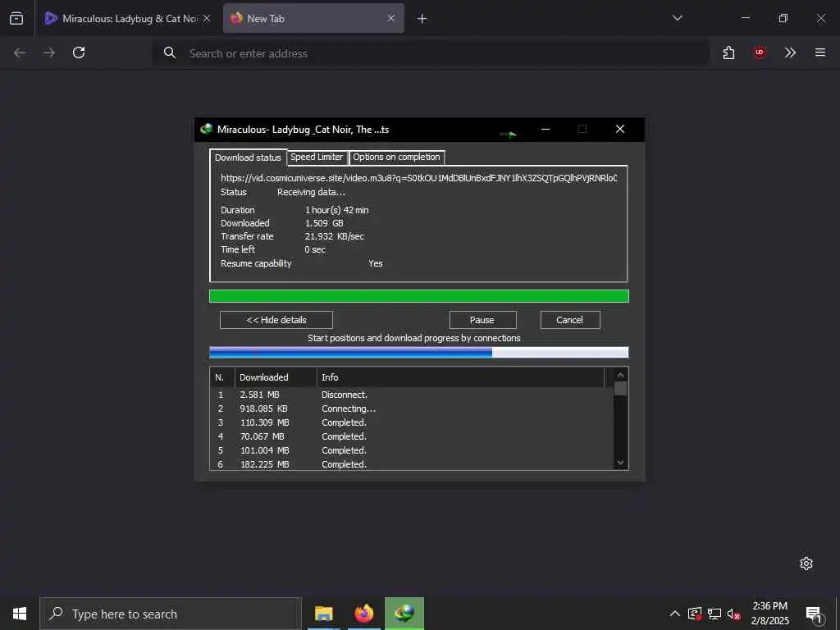This screenshot has width=840, height=630.
Task: Minimize the Miraculous download dialog
Action: tap(546, 129)
